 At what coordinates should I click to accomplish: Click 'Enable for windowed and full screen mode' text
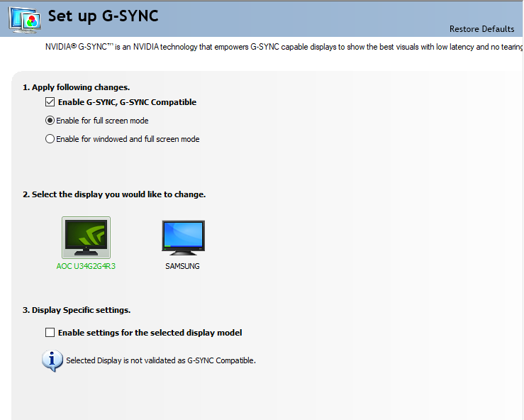128,139
